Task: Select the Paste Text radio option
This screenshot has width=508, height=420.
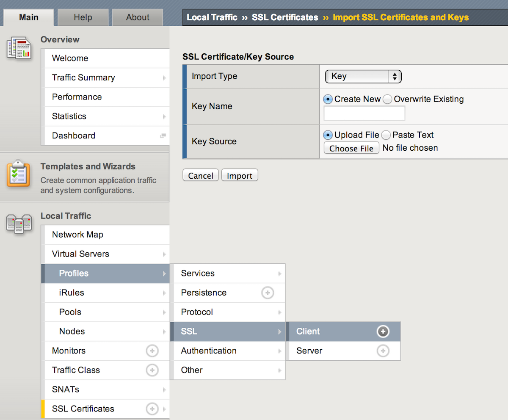Action: [x=386, y=135]
